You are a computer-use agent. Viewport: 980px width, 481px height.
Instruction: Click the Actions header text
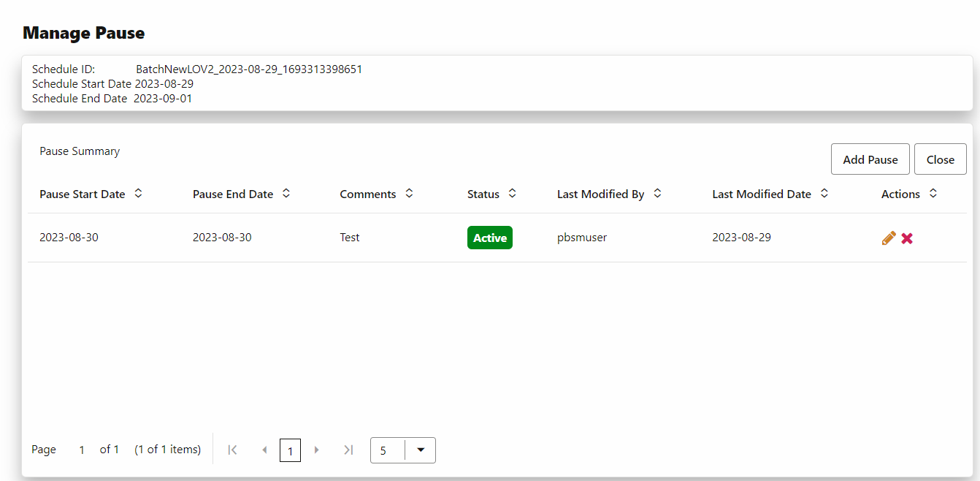[x=900, y=194]
